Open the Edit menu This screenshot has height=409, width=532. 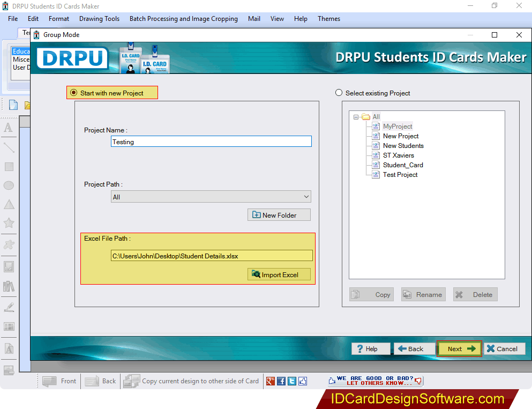pos(33,19)
